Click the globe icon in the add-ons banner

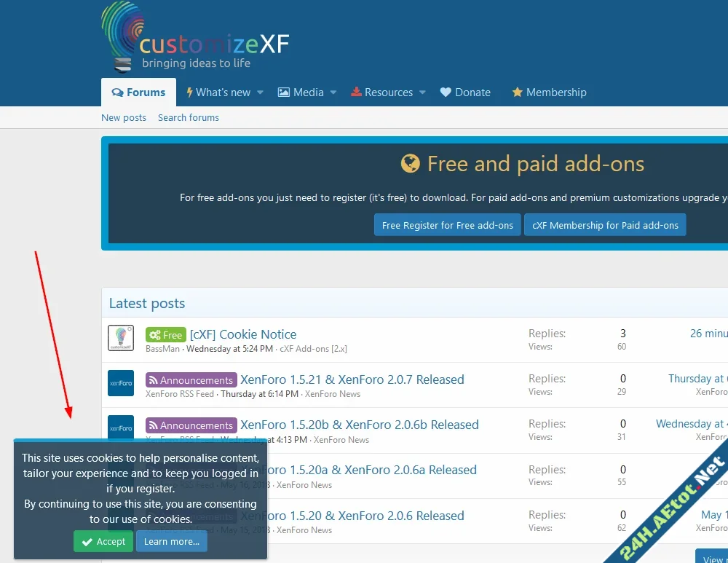click(412, 163)
